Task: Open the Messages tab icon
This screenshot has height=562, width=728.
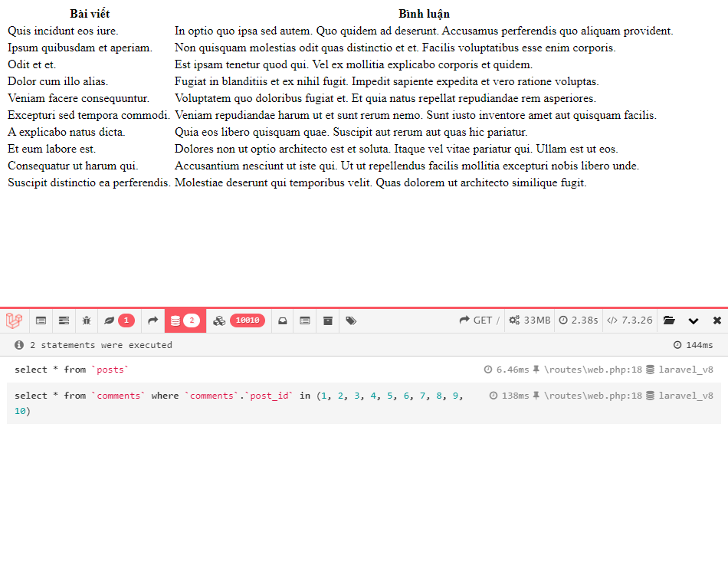Action: (x=41, y=320)
